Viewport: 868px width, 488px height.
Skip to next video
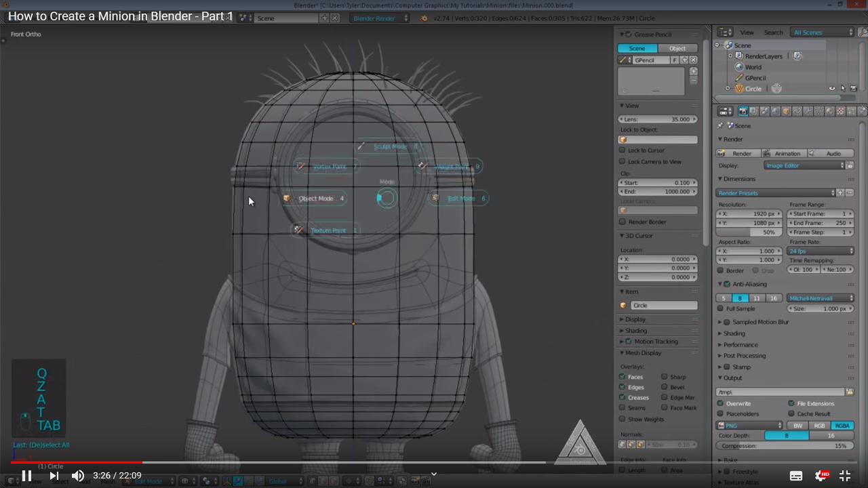(x=54, y=476)
